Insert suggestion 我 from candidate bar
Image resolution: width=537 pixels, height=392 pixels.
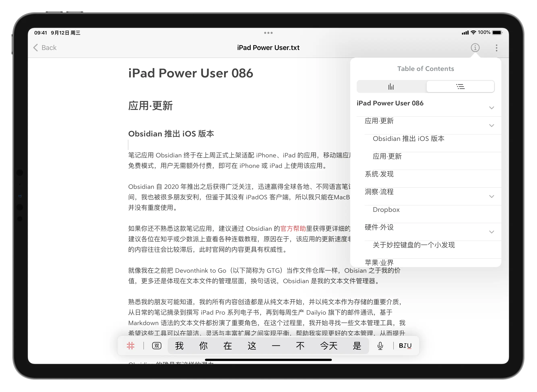click(179, 345)
